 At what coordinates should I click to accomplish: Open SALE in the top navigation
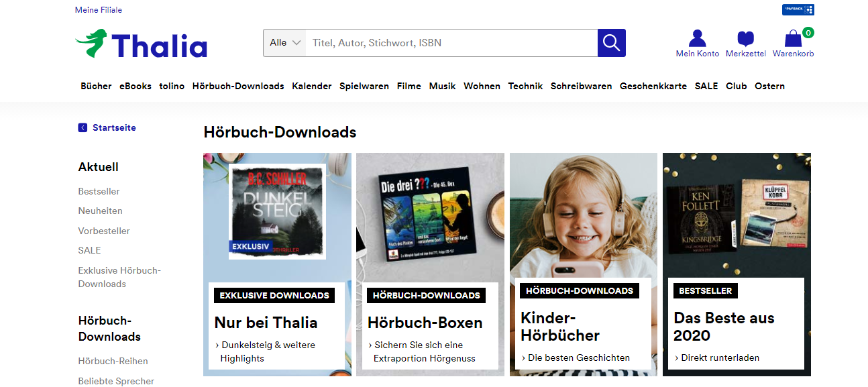coord(706,86)
